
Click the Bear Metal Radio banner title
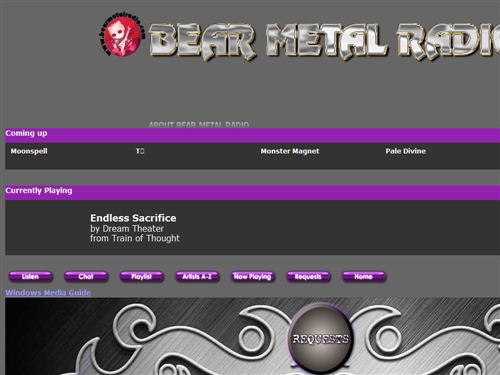click(324, 41)
